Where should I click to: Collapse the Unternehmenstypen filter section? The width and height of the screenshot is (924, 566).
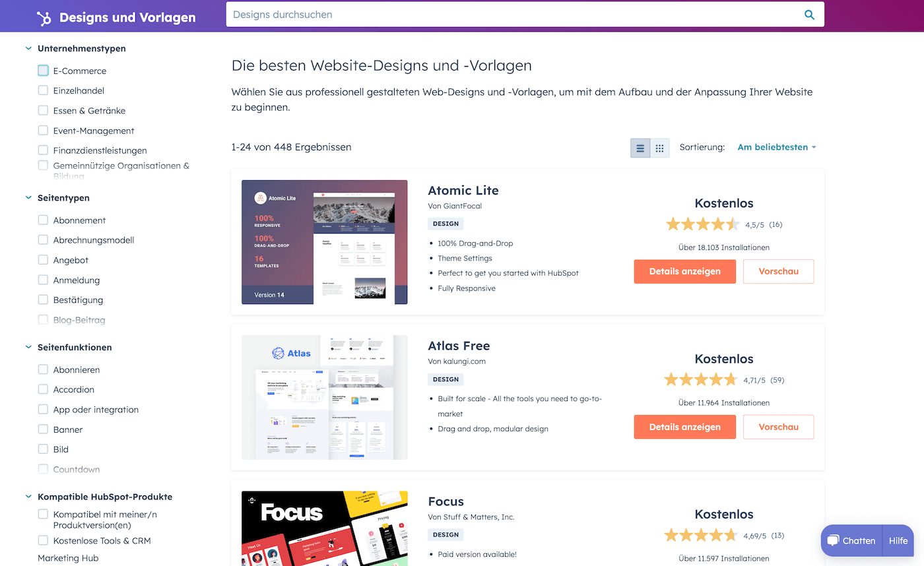pos(28,48)
